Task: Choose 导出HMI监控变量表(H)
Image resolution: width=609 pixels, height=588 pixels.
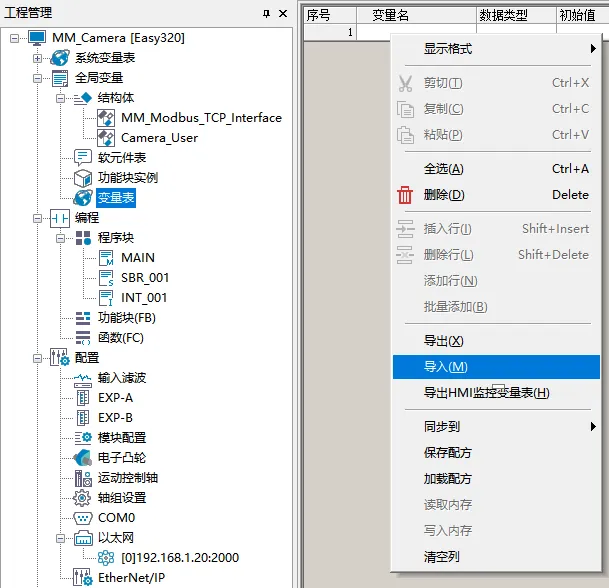Action: [496, 393]
